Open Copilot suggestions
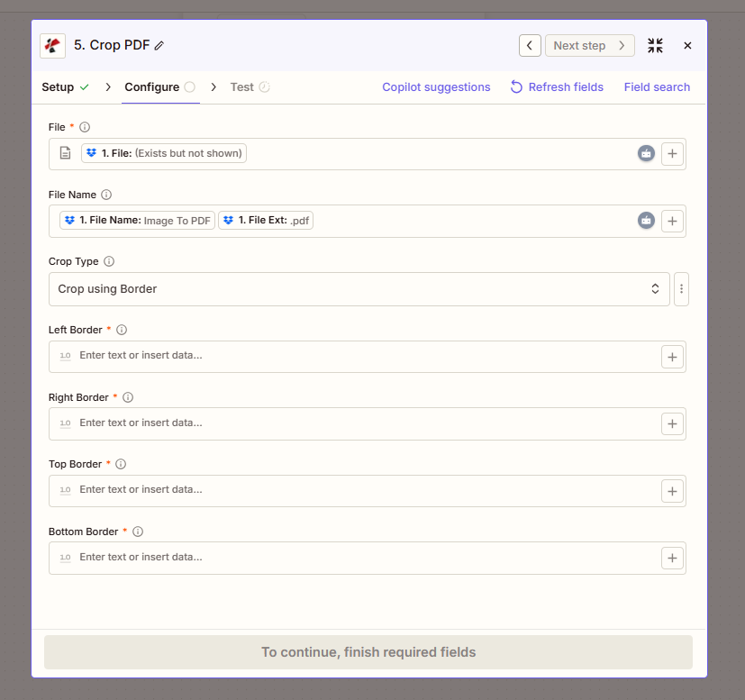745x700 pixels. (436, 87)
